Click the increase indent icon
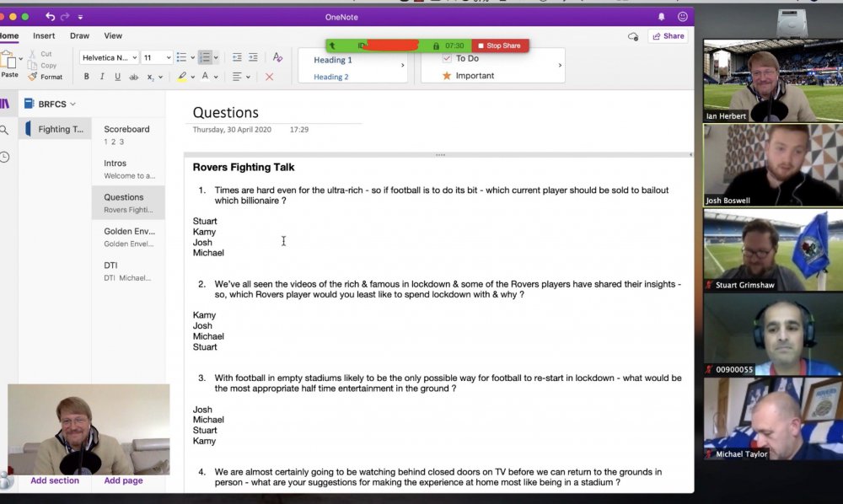Viewport: 843px width, 504px height. pyautogui.click(x=253, y=57)
